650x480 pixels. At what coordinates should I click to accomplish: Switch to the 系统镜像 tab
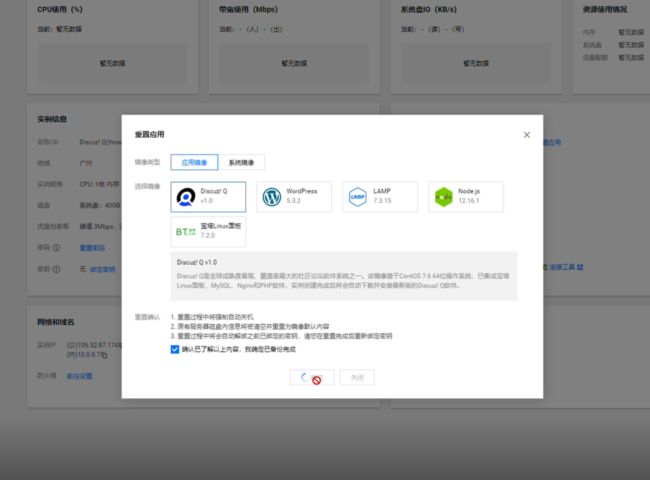pyautogui.click(x=242, y=162)
